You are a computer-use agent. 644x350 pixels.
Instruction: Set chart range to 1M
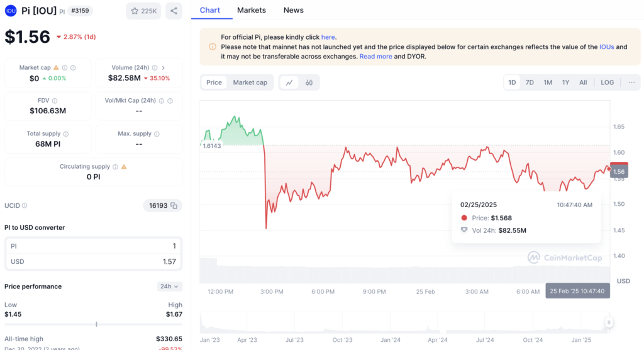click(548, 82)
